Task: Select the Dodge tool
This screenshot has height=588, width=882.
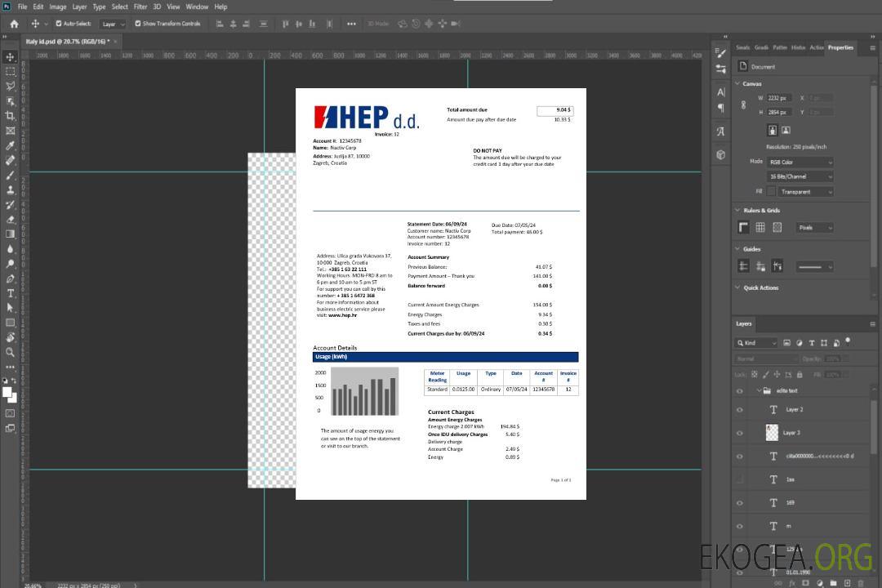Action: point(10,263)
